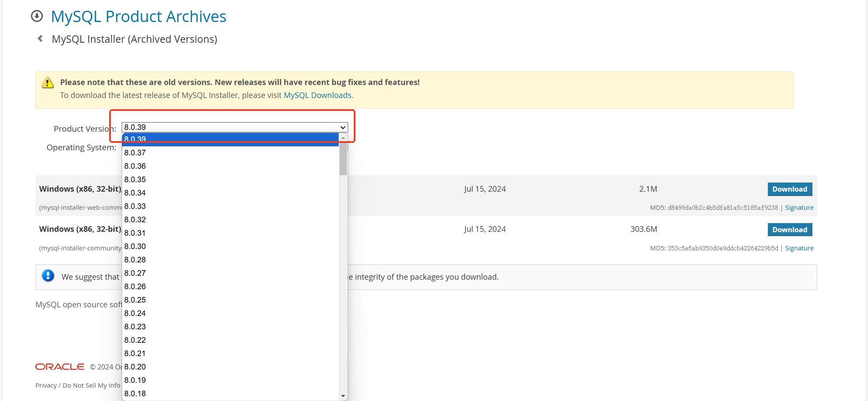This screenshot has height=401, width=868.
Task: Choose version 8.0.28 option
Action: (230, 260)
